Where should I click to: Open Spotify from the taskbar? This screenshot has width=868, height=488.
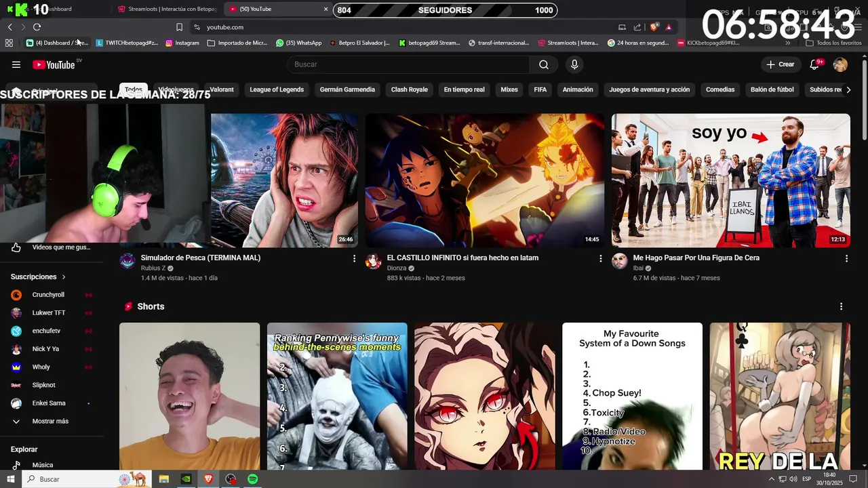(252, 479)
